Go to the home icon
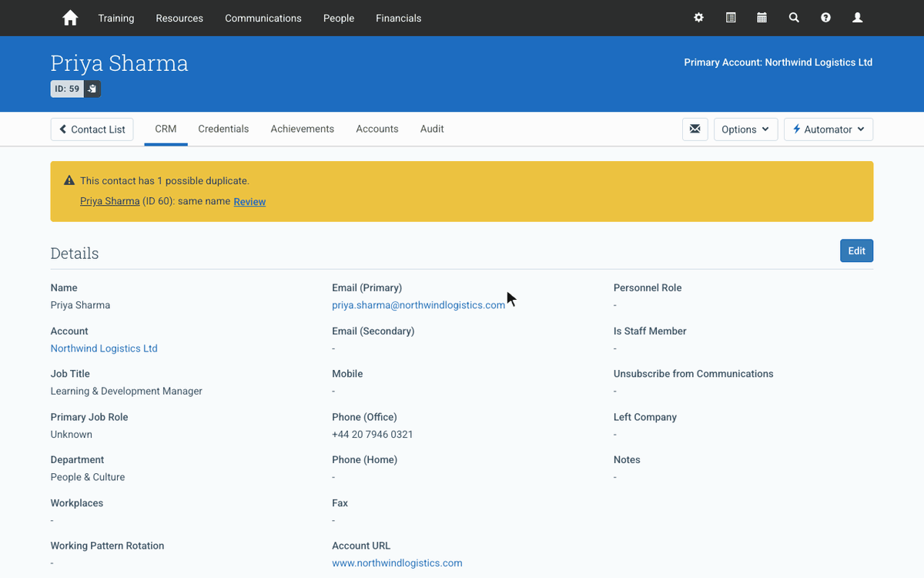 pyautogui.click(x=70, y=18)
